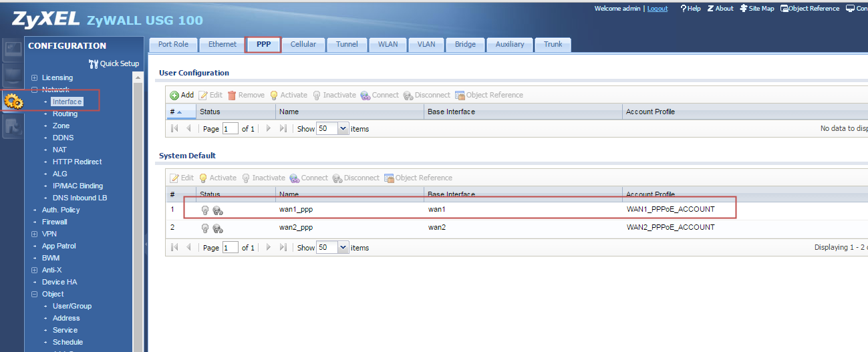Click the lightbulb status icon for wan1_ppp
Viewport: 868px width, 352px height.
[x=205, y=210]
